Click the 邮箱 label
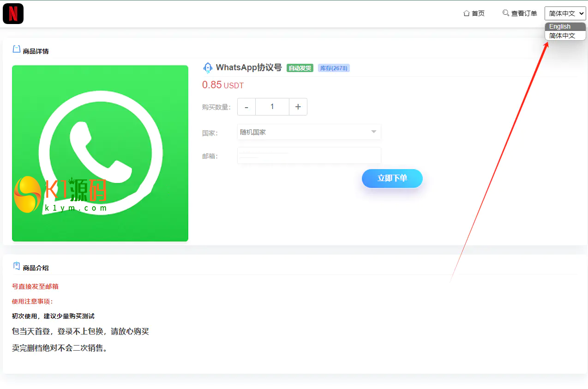The width and height of the screenshot is (588, 389). (x=210, y=156)
